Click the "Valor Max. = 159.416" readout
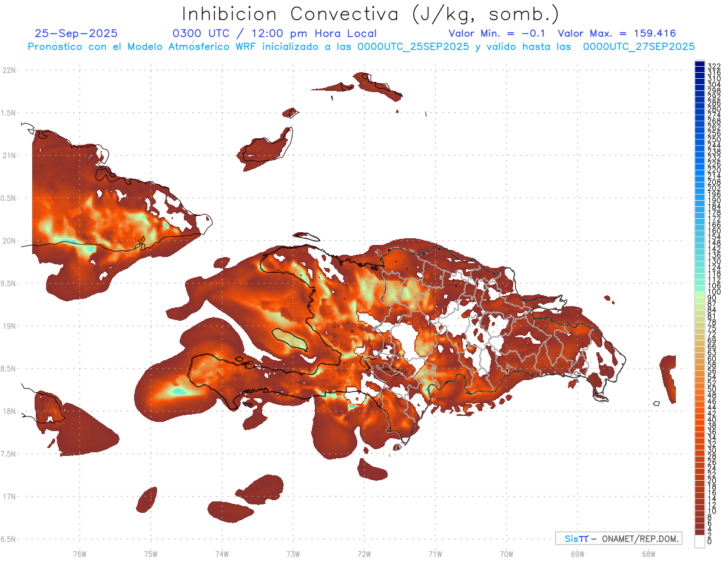The image size is (728, 562). (616, 33)
